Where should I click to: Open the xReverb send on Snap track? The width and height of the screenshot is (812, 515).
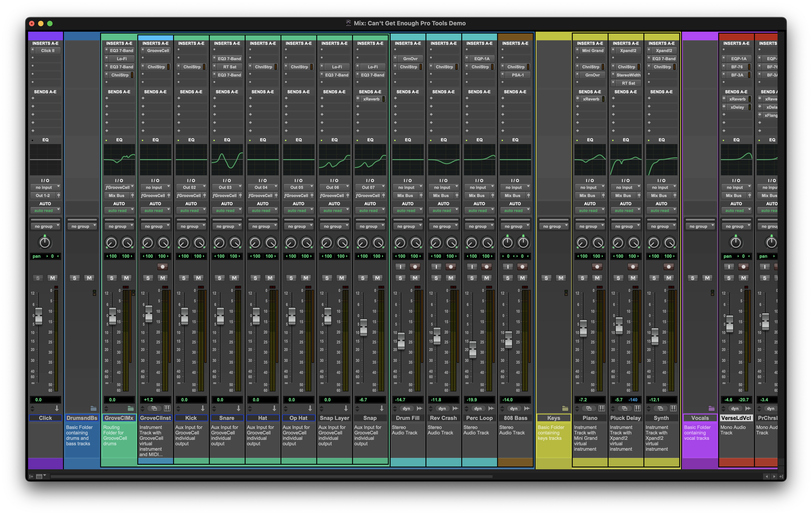coord(371,99)
